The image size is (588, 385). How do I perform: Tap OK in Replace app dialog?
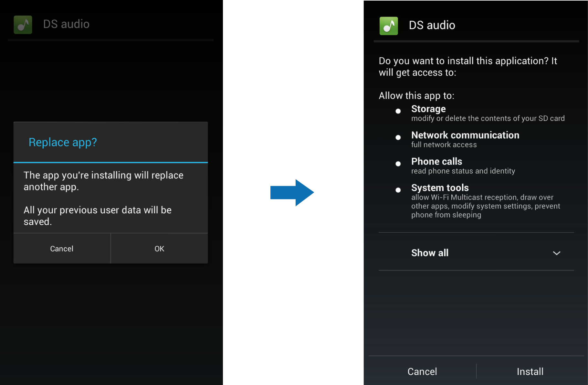[159, 249]
